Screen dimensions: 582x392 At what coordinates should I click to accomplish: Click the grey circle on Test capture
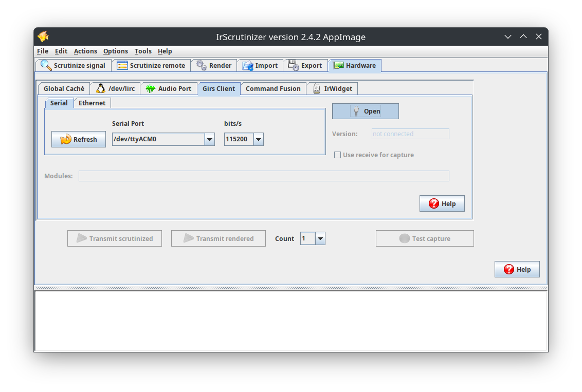tap(405, 238)
